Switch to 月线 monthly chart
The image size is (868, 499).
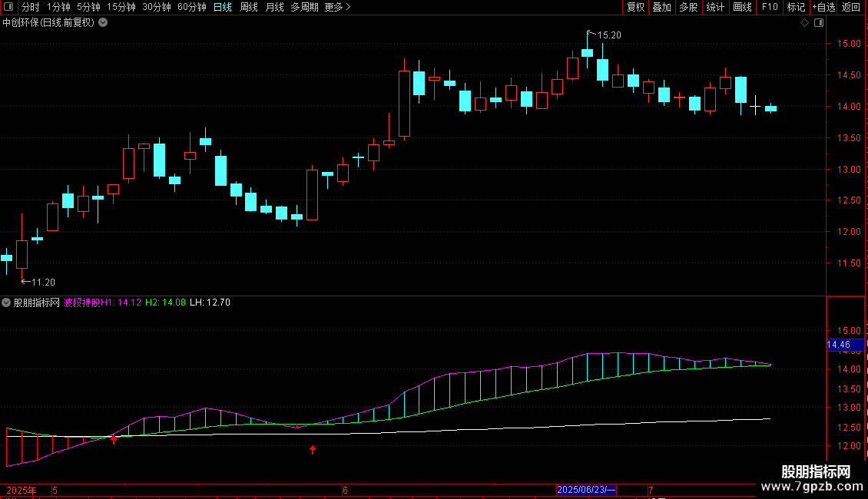pyautogui.click(x=274, y=7)
